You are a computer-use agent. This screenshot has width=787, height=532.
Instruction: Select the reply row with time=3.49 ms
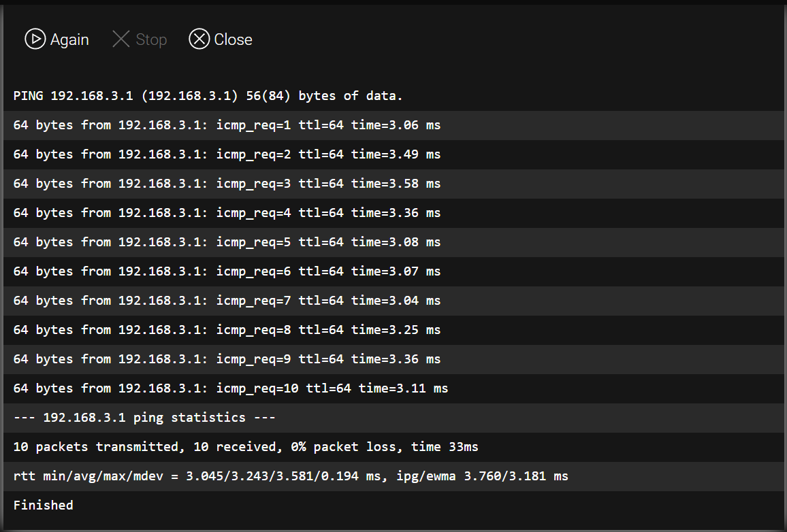pos(394,154)
